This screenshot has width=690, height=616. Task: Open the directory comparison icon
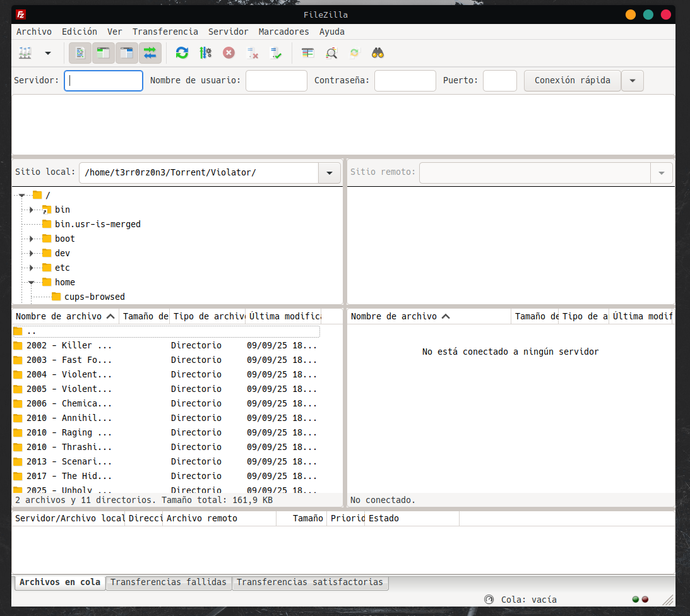click(307, 54)
